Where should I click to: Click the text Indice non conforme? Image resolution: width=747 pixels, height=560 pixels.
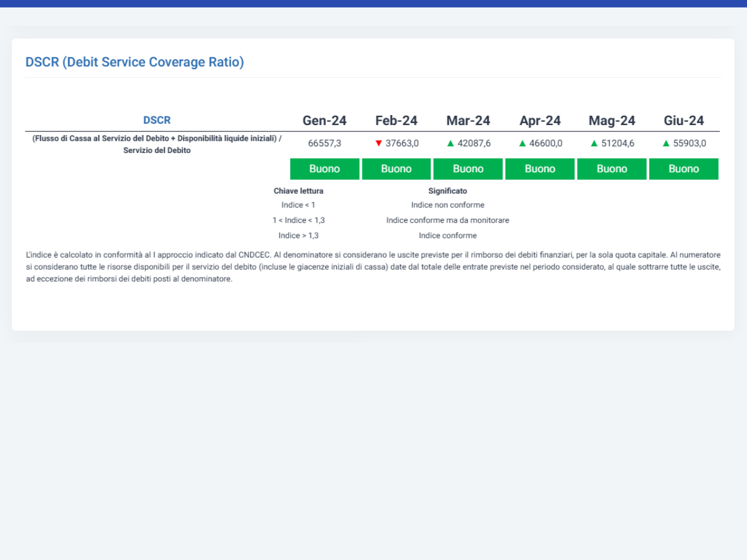coord(448,205)
